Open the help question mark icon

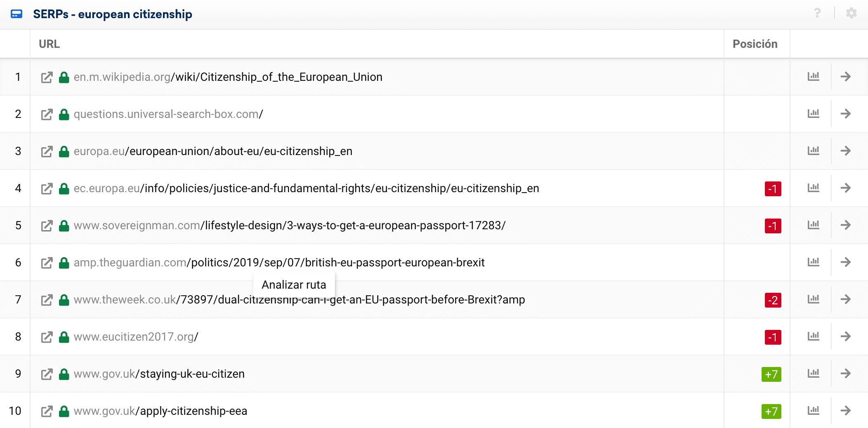pyautogui.click(x=817, y=14)
